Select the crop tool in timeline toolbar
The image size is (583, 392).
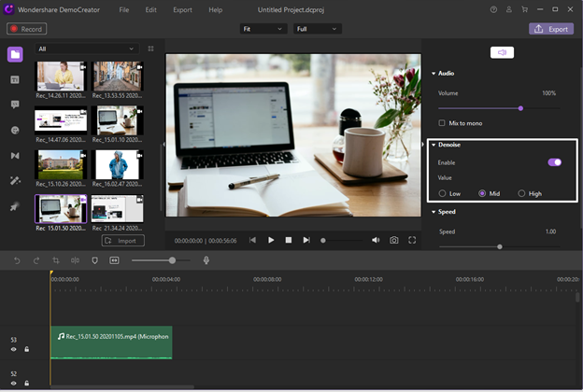(56, 260)
